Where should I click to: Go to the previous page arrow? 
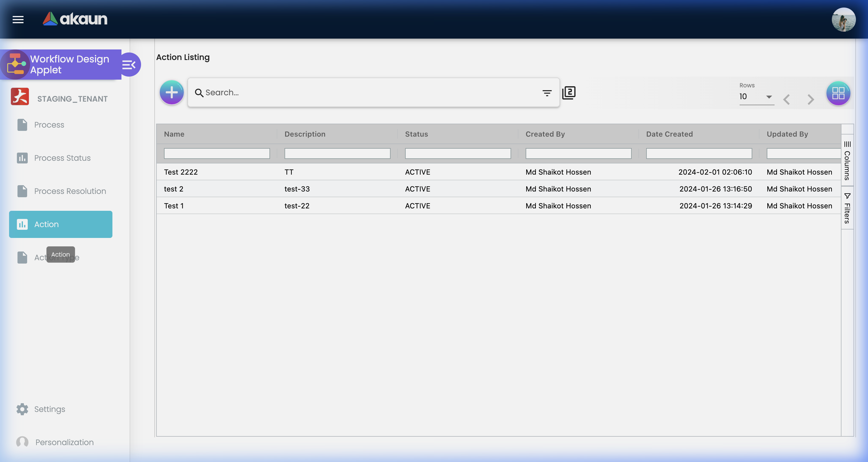[x=786, y=100]
